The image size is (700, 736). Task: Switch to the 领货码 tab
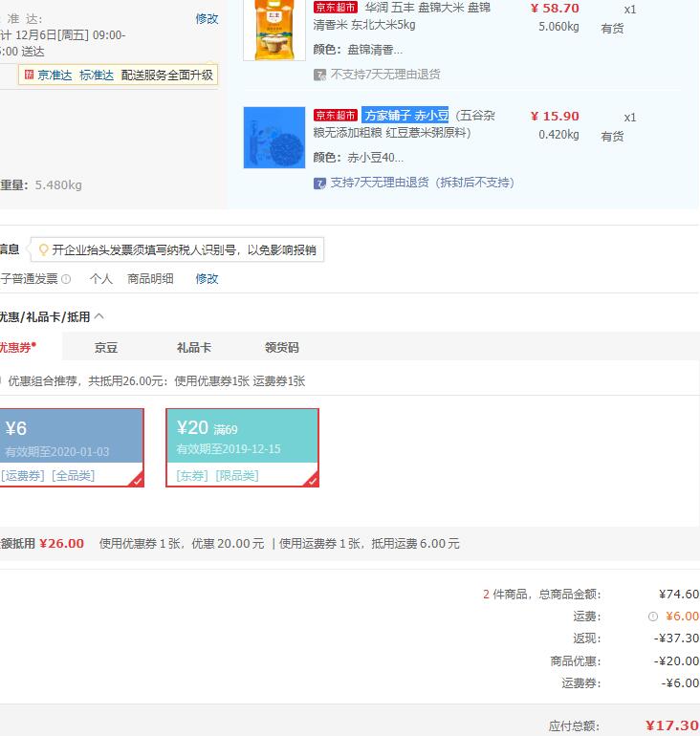click(x=282, y=348)
